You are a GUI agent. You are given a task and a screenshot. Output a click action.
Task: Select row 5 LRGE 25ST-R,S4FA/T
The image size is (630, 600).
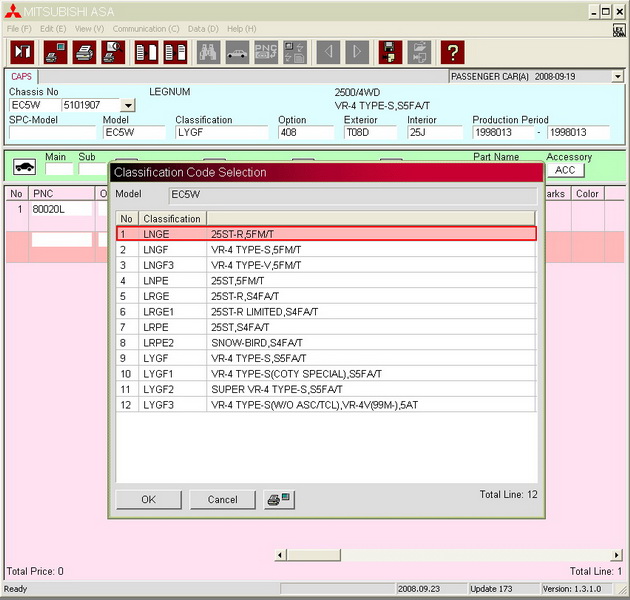(x=326, y=296)
